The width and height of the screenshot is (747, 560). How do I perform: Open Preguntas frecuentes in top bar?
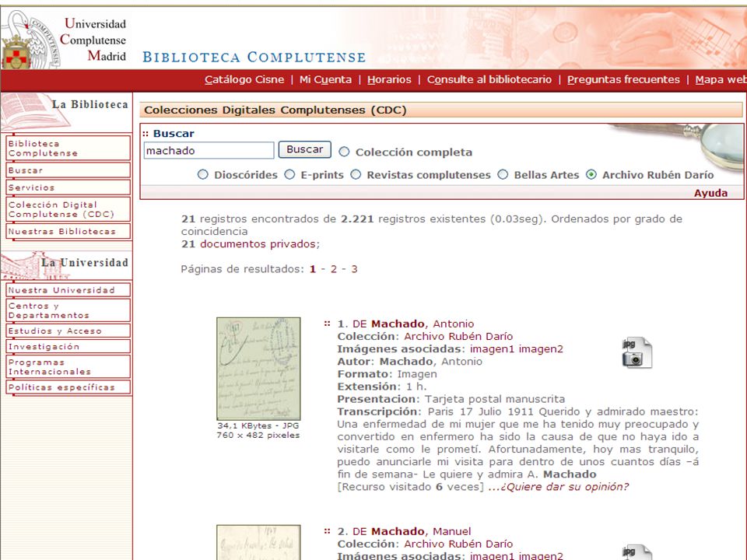point(623,79)
